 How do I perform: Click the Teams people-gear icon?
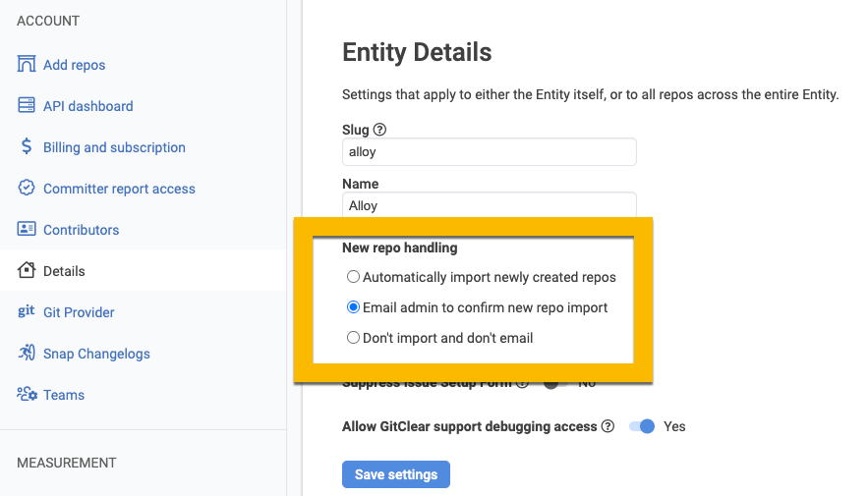[x=27, y=395]
